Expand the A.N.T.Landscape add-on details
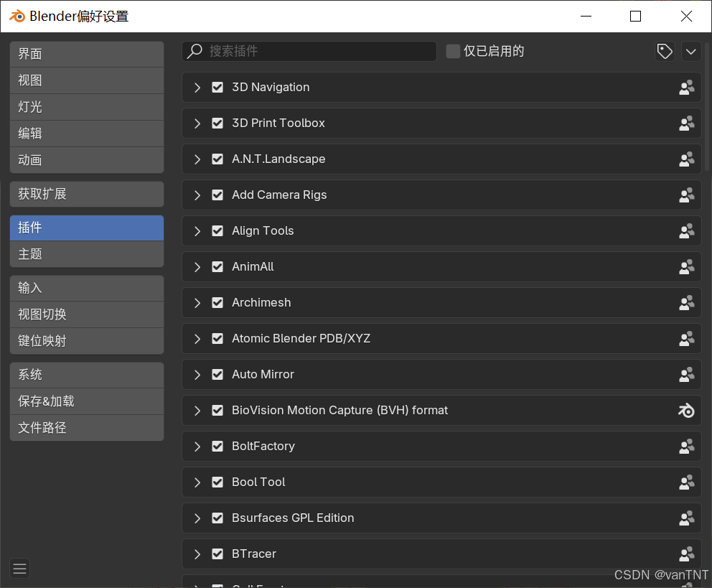Screen dimensions: 712x588 (x=197, y=159)
